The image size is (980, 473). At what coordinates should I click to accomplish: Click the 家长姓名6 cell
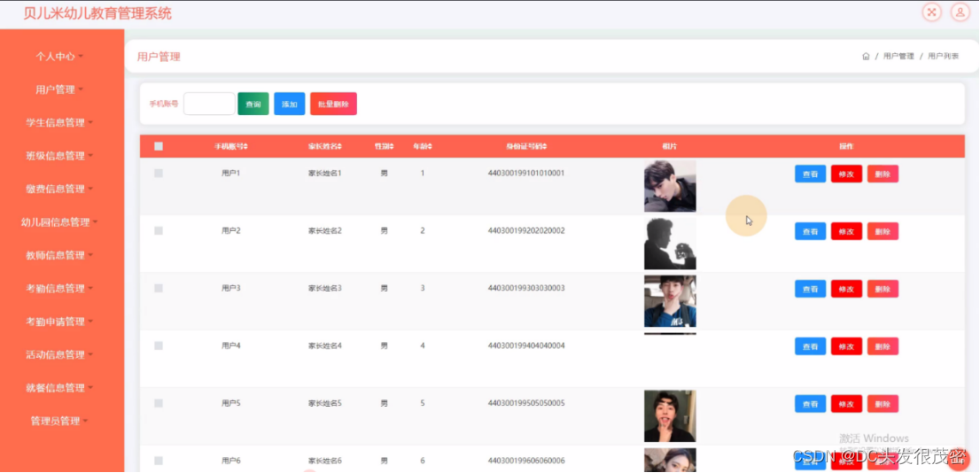[x=325, y=461]
